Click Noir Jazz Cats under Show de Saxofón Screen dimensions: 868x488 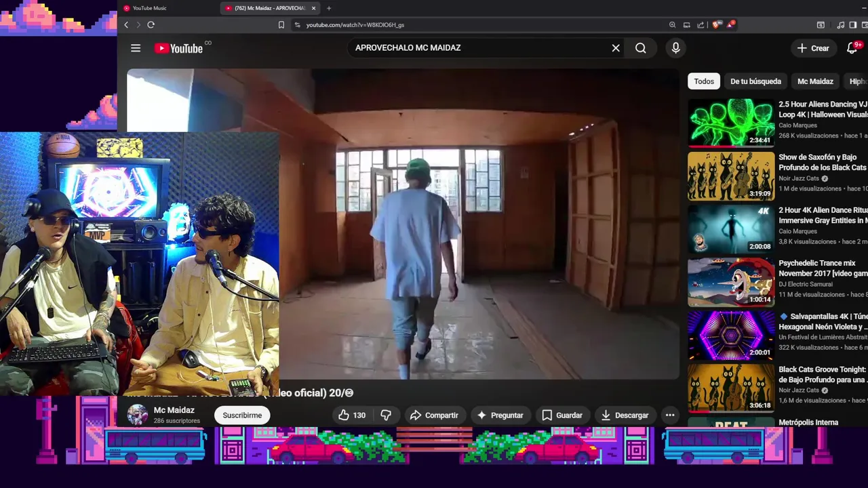pos(799,178)
